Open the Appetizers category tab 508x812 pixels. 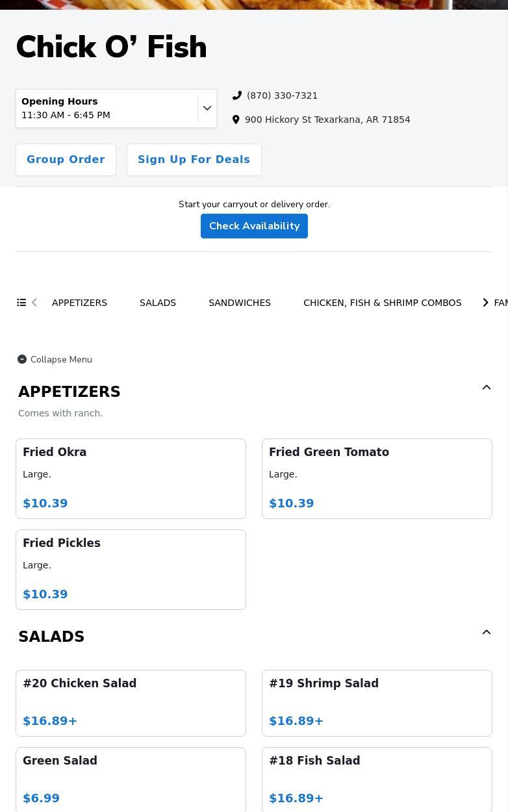point(79,303)
